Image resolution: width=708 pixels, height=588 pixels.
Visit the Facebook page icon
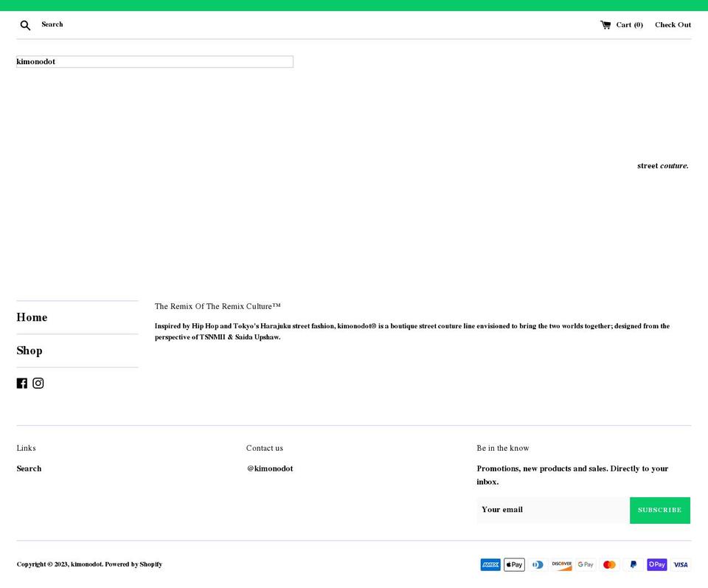[x=22, y=383]
